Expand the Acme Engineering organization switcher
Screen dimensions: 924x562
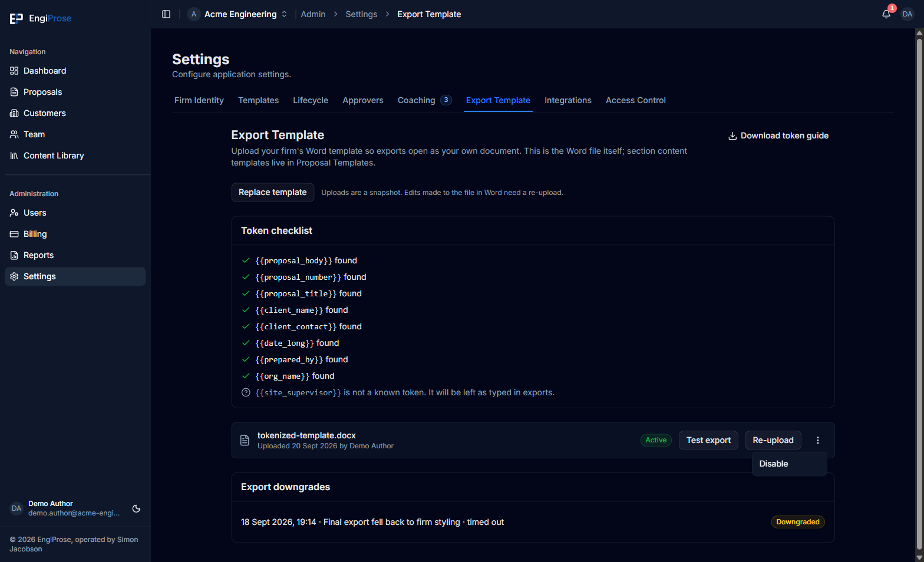238,14
